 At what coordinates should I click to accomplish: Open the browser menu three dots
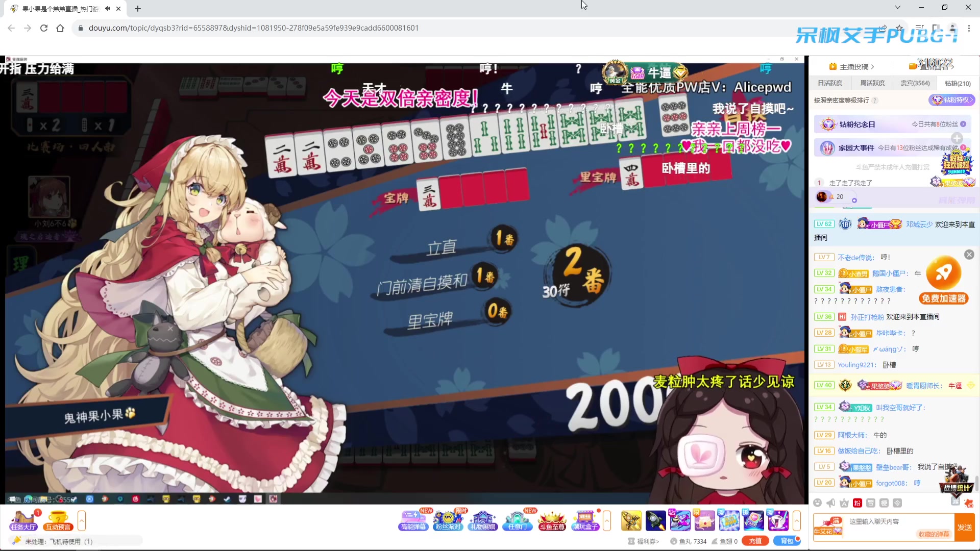[969, 28]
